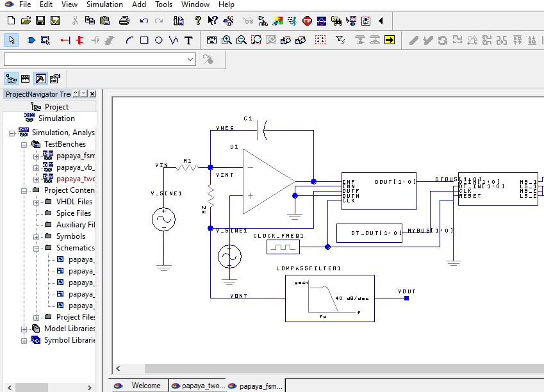Switch to the Welcome tab
The image size is (544, 392).
tap(140, 386)
